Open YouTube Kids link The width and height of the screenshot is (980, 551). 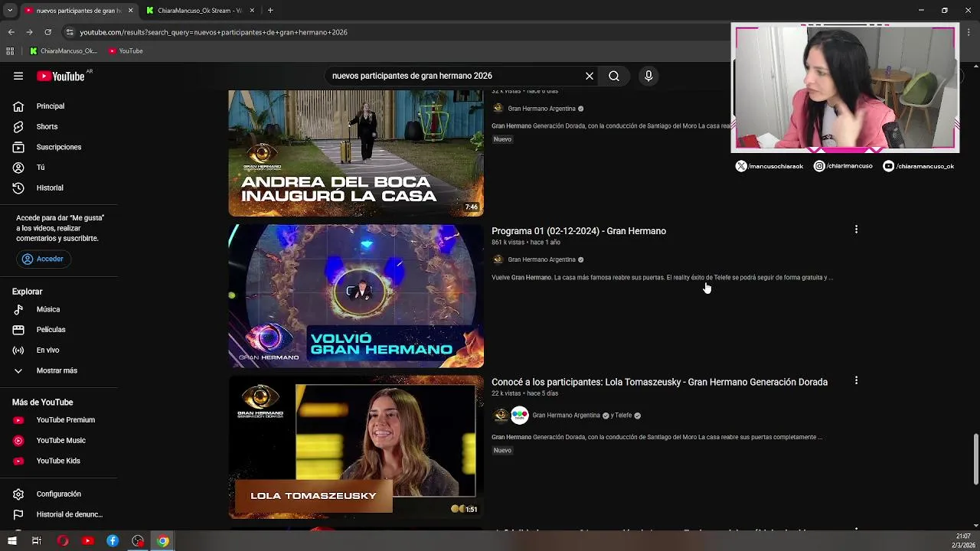[59, 461]
